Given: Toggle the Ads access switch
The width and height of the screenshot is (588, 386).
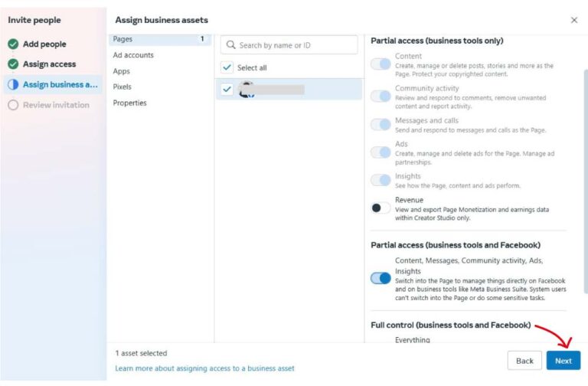Looking at the screenshot, I should click(x=381, y=152).
